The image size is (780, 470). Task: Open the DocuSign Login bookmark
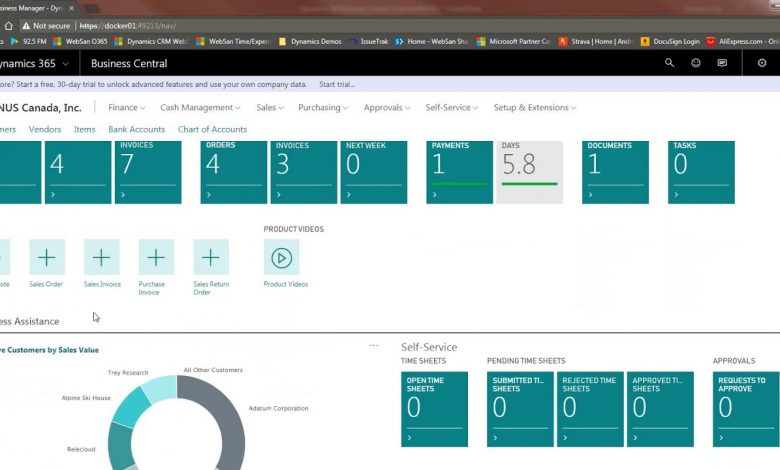pos(670,41)
